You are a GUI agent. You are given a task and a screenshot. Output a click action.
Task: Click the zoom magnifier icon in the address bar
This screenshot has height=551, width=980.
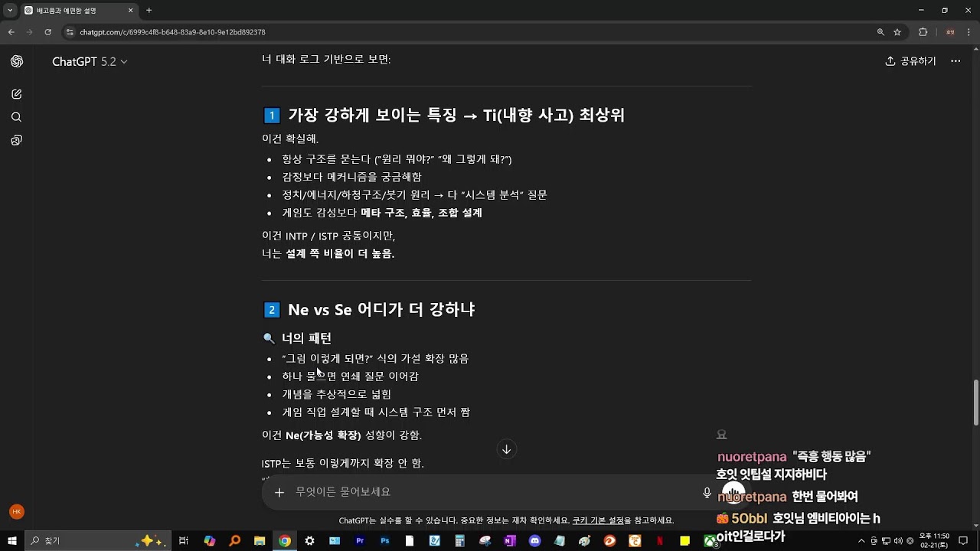pos(880,32)
